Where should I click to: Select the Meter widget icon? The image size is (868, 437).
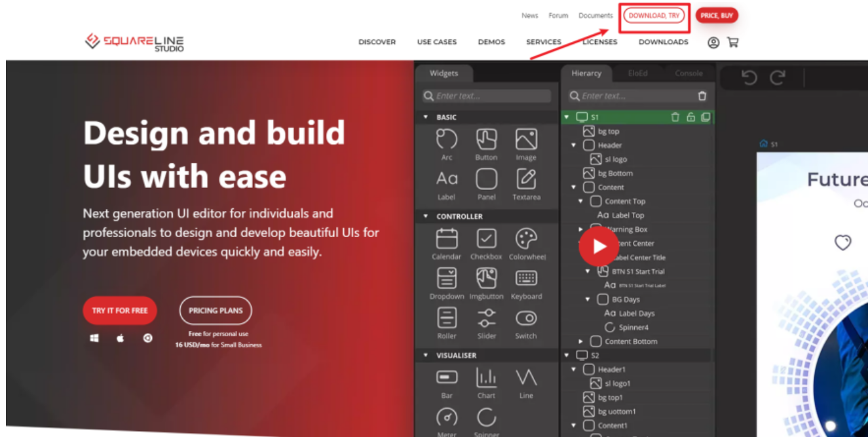[x=447, y=417]
